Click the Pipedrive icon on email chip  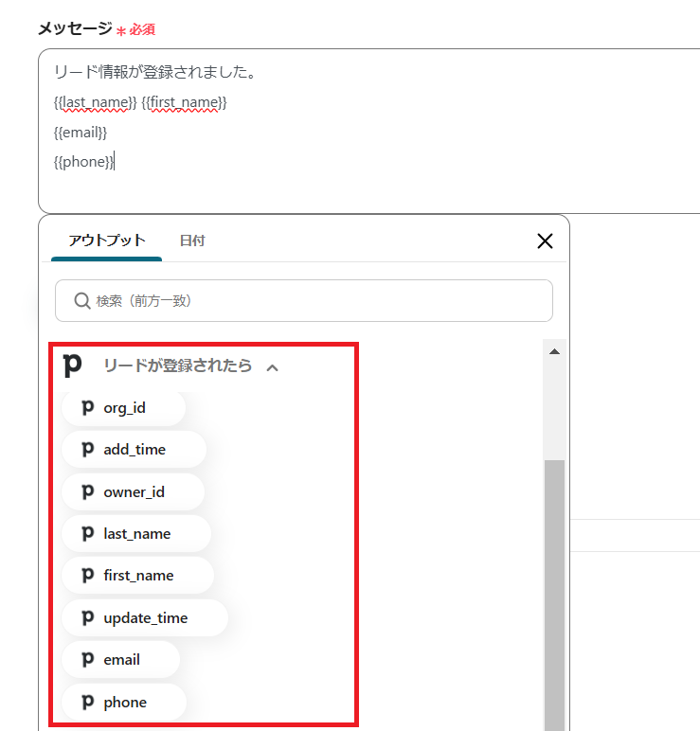tap(88, 659)
